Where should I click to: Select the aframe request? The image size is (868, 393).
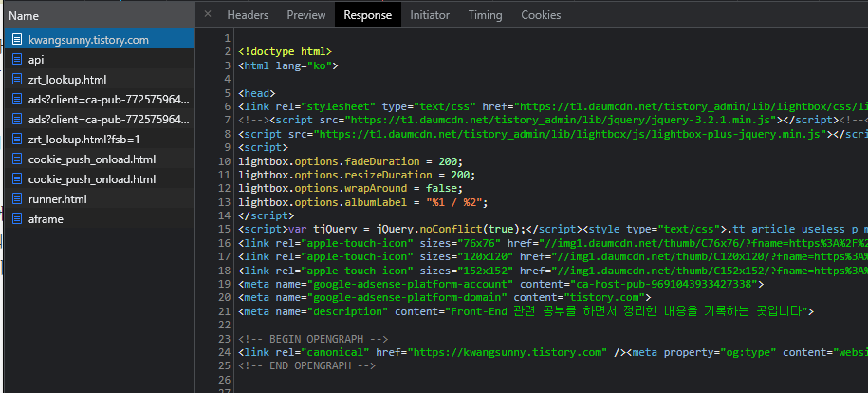click(99, 219)
